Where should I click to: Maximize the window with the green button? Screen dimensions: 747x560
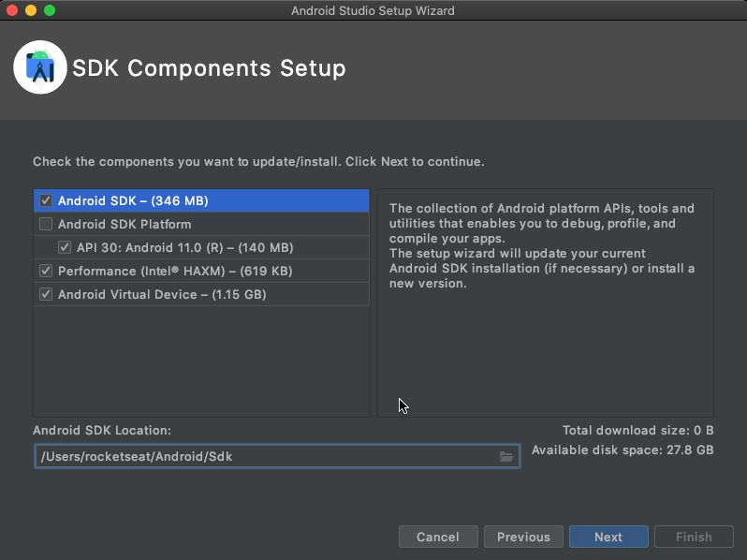tap(50, 10)
